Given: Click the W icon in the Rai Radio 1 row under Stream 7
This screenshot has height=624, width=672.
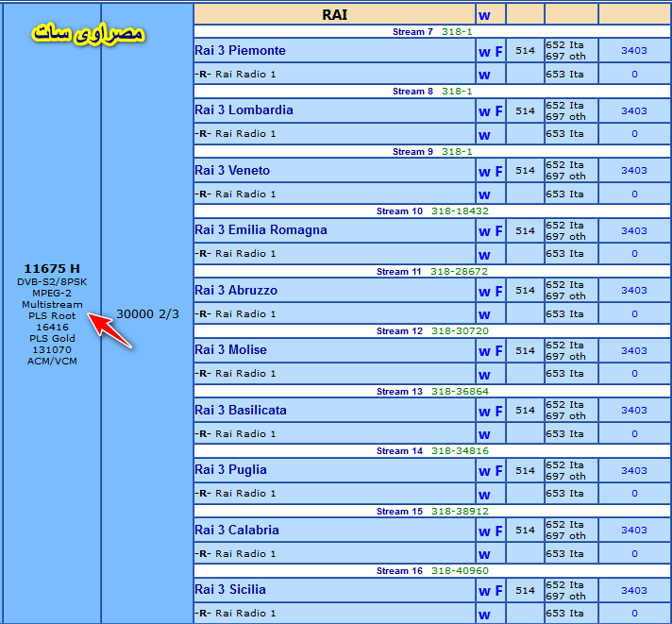Looking at the screenshot, I should [484, 76].
